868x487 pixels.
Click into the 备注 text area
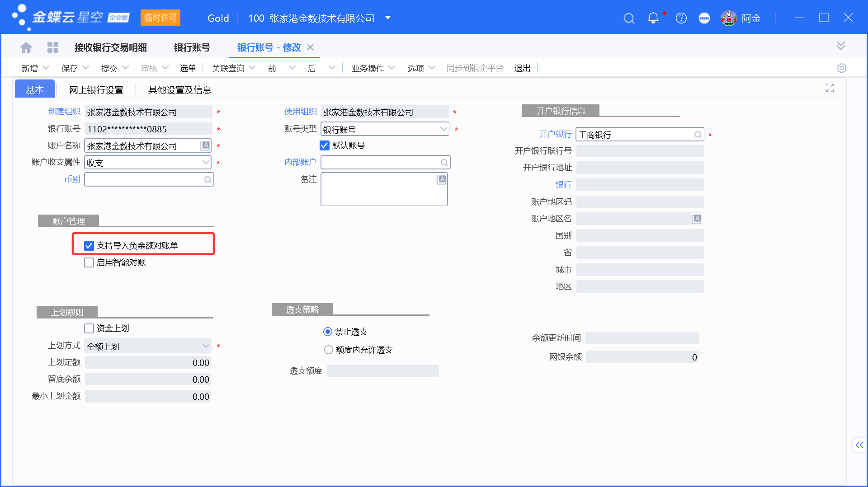tap(384, 189)
